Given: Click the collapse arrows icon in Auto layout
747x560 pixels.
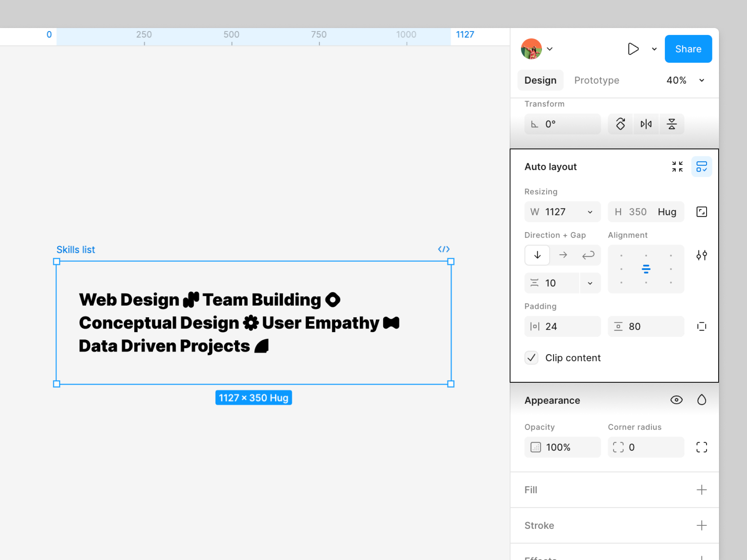Looking at the screenshot, I should [x=677, y=166].
